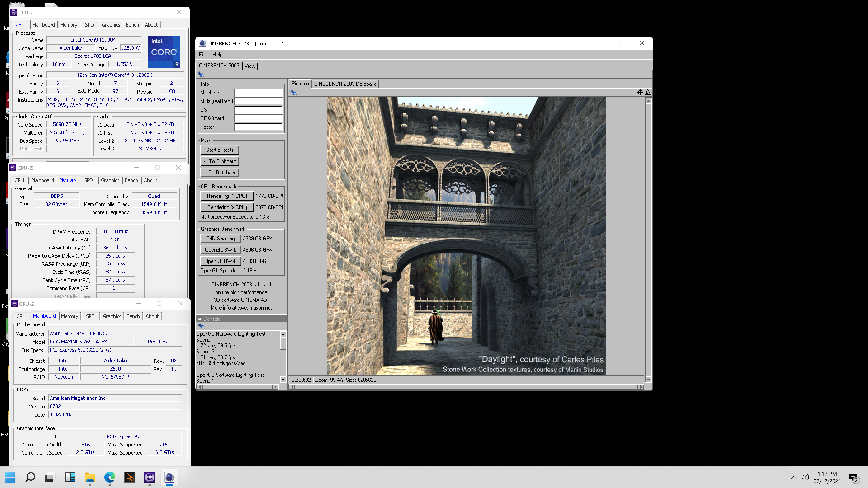Click Start all tests button
The image size is (868, 488).
click(x=220, y=150)
